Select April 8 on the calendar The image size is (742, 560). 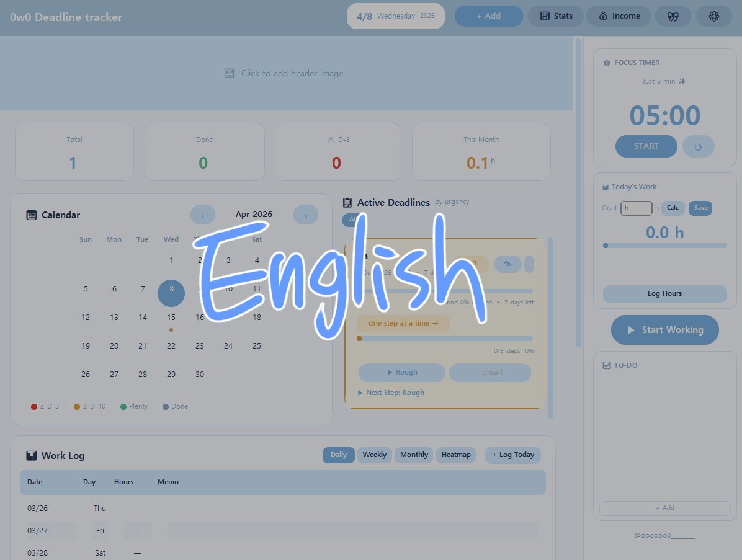tap(171, 293)
